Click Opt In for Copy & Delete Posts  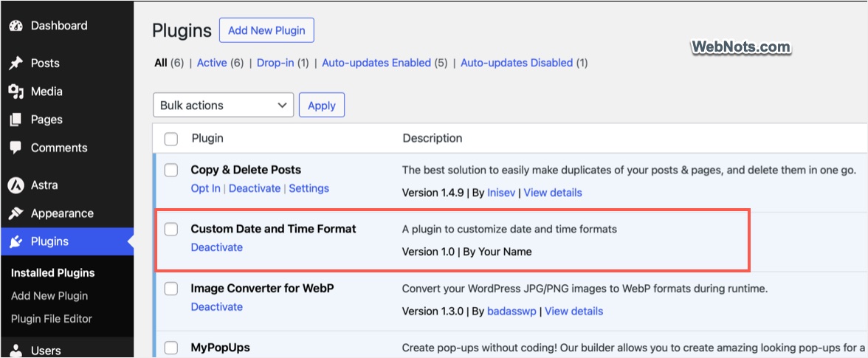click(x=205, y=188)
